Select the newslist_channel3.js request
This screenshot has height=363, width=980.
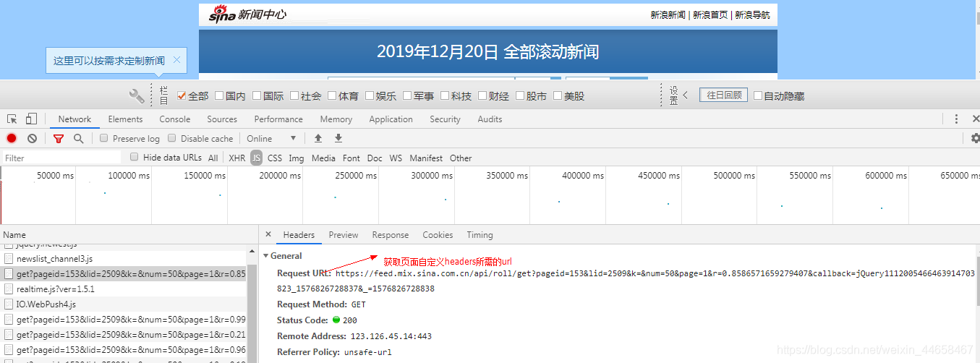(x=124, y=258)
